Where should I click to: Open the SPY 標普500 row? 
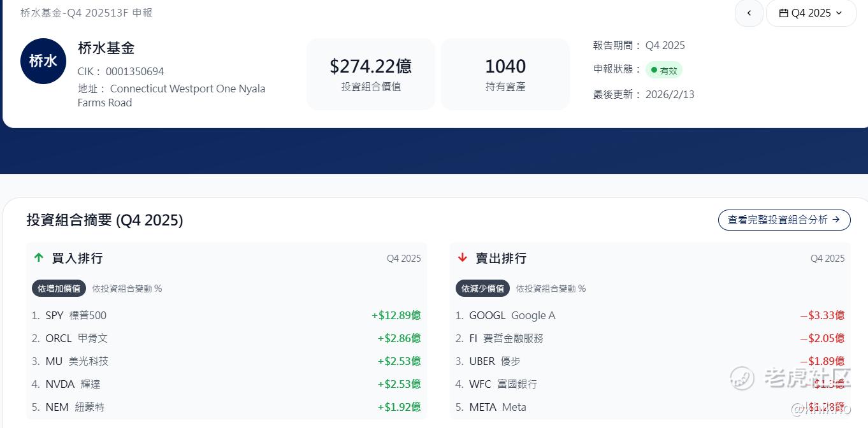(x=226, y=315)
